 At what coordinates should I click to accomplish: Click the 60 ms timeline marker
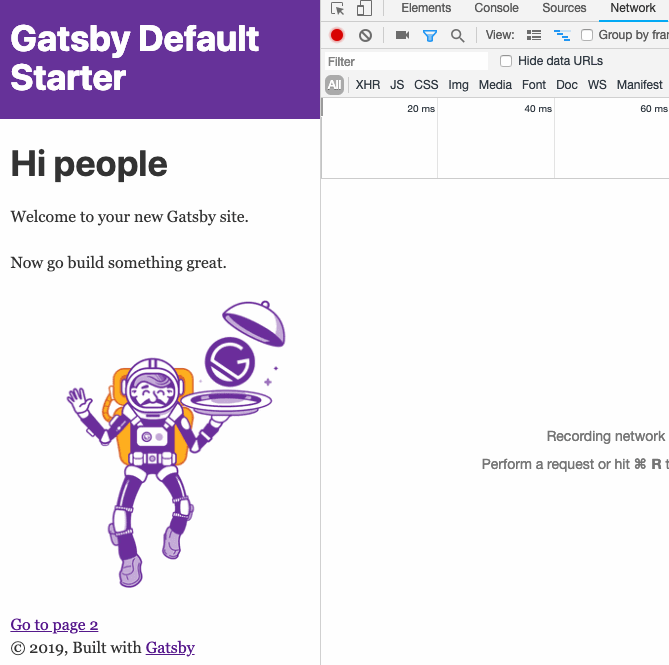click(654, 109)
